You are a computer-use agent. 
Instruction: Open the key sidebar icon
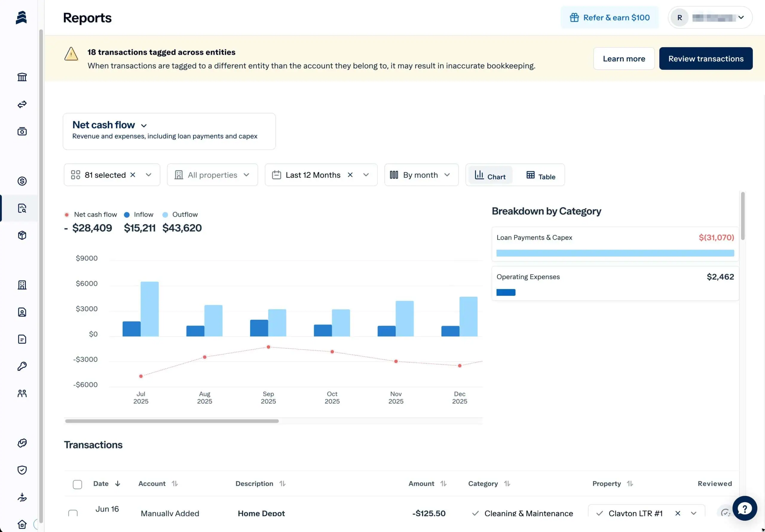[22, 366]
